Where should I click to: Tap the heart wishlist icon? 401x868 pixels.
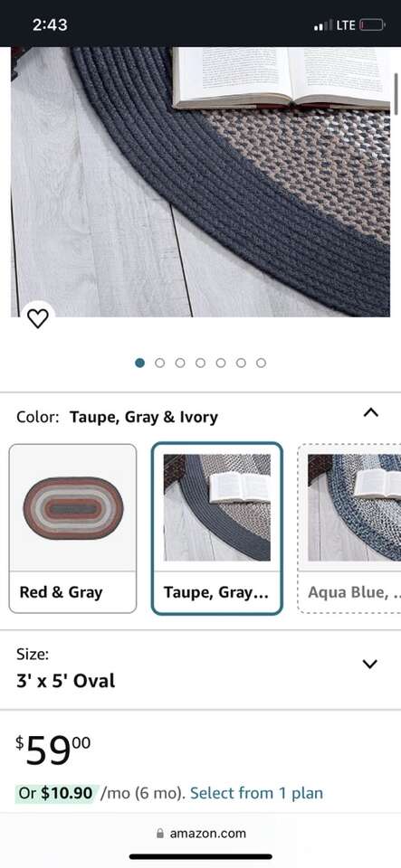coord(38,317)
